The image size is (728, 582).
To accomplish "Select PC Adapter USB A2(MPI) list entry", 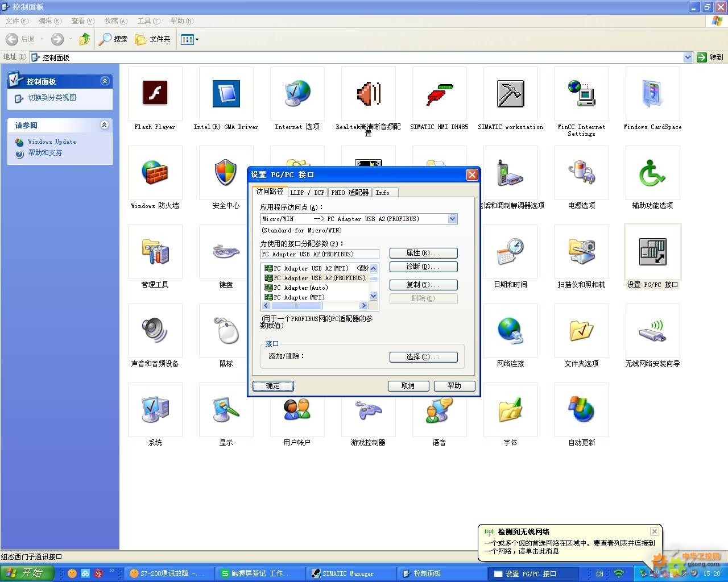I will pos(316,268).
